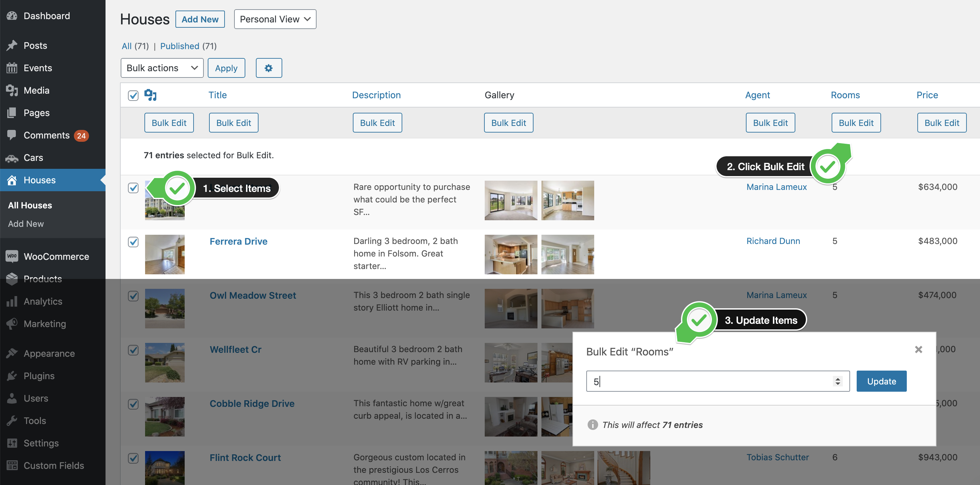Click the Rooms number stepper arrows

838,381
